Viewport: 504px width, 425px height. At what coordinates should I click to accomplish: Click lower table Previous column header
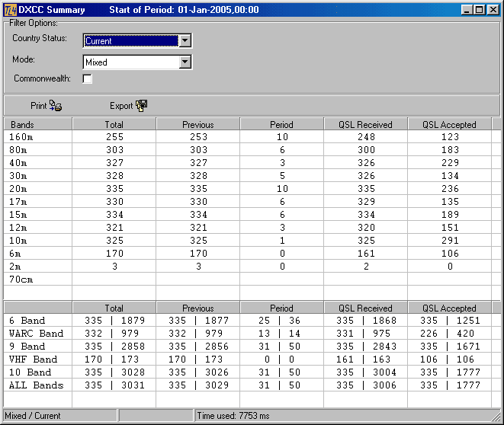pyautogui.click(x=198, y=308)
